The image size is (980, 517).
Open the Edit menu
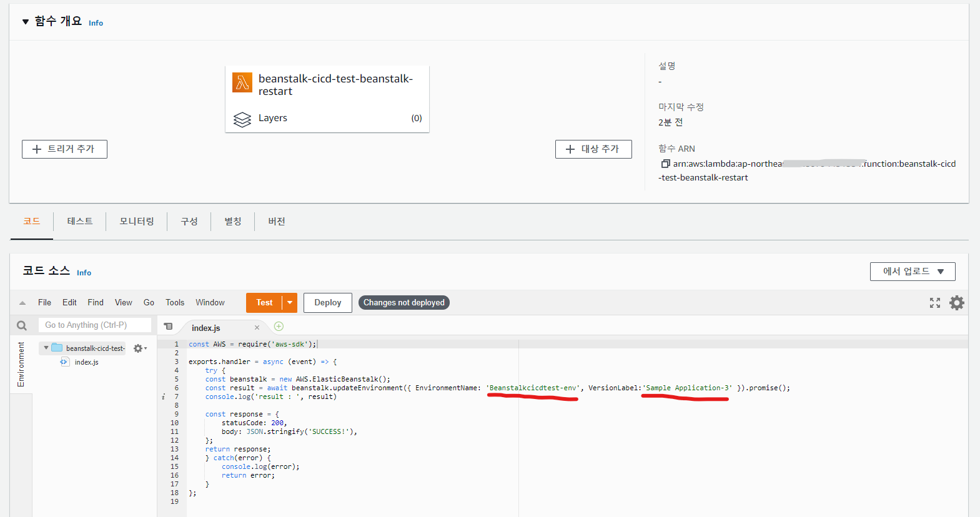pos(69,303)
